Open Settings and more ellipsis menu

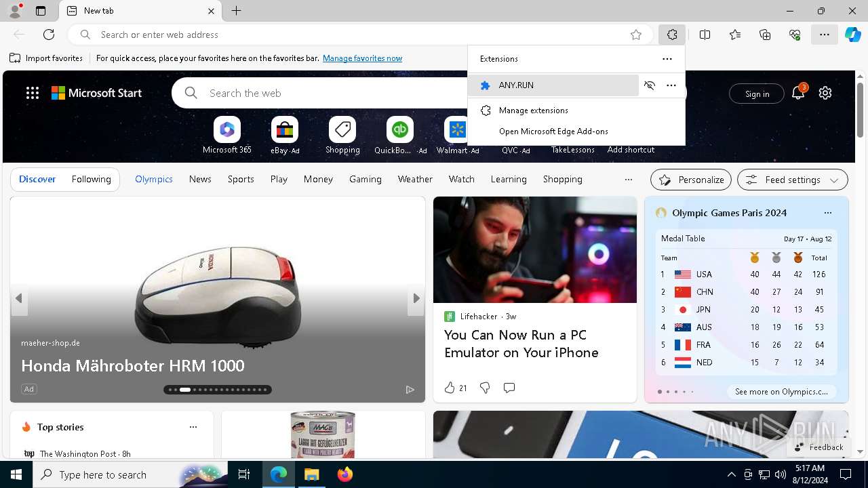click(825, 35)
